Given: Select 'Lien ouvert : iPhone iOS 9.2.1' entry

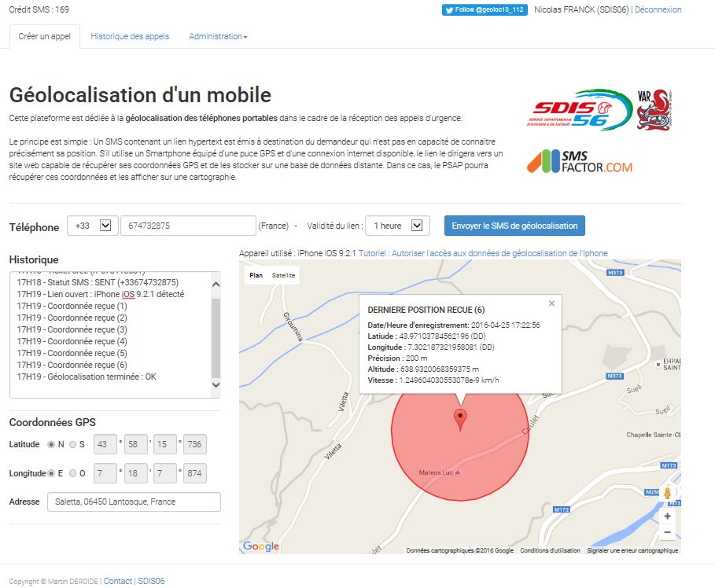Looking at the screenshot, I should [101, 295].
